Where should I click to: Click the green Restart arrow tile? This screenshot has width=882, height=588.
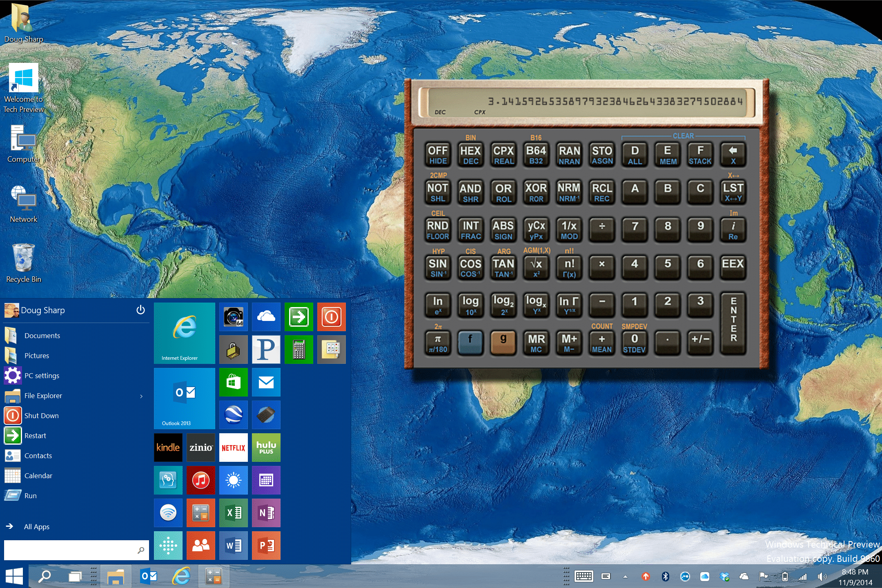click(x=299, y=317)
